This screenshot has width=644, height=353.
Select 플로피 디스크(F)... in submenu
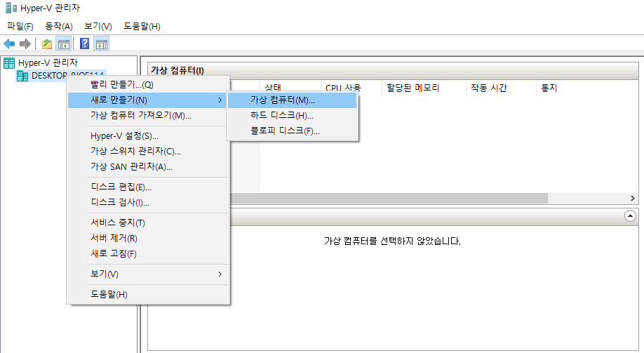pos(292,131)
